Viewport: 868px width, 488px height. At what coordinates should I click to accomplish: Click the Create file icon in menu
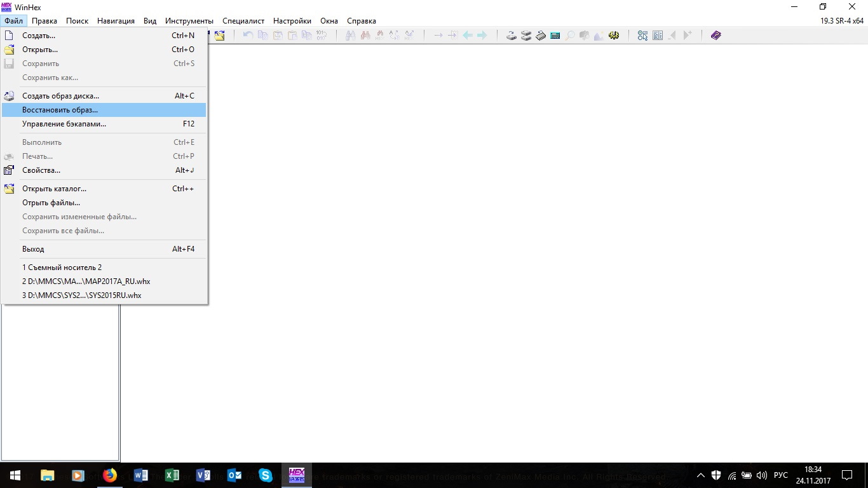coord(9,36)
